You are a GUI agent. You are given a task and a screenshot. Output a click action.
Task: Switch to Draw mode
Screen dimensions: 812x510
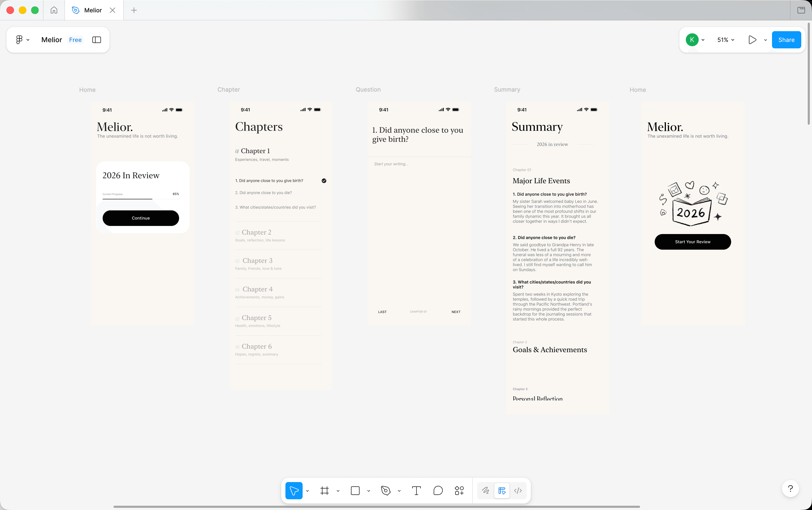point(485,490)
